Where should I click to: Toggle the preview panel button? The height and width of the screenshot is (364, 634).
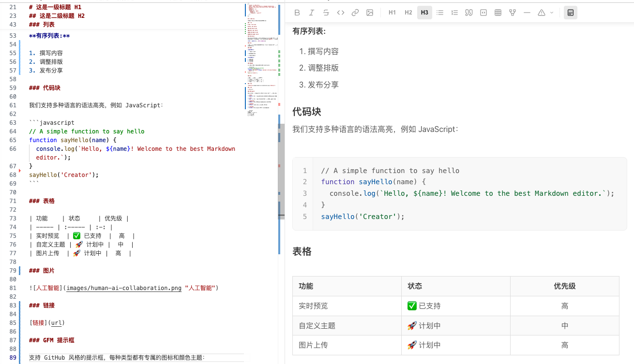point(571,13)
